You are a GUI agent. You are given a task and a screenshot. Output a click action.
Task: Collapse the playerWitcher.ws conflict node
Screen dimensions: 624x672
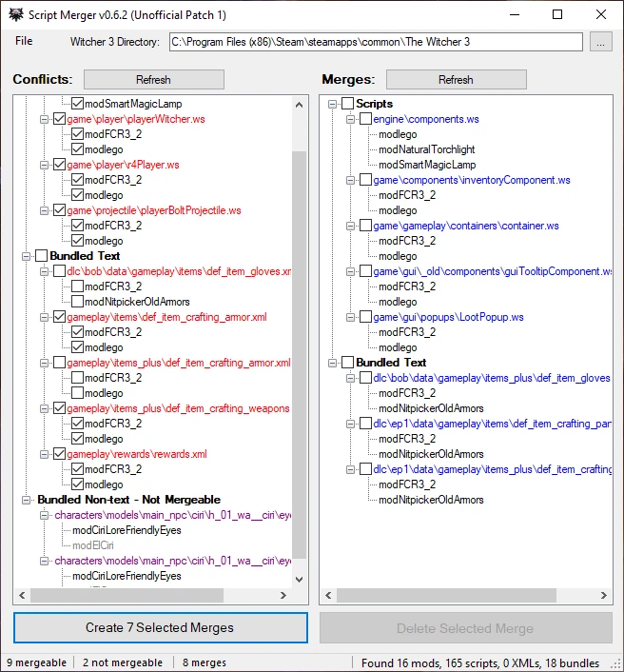coord(44,119)
